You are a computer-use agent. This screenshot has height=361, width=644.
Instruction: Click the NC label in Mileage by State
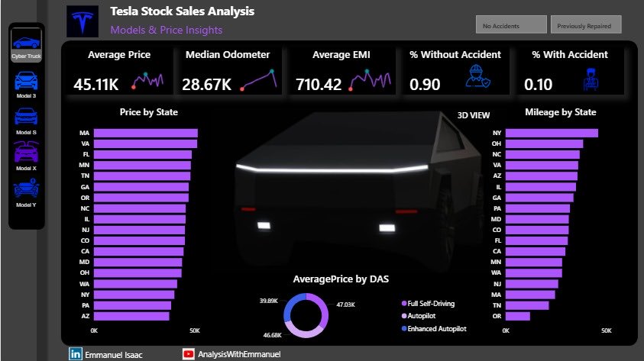[497, 154]
